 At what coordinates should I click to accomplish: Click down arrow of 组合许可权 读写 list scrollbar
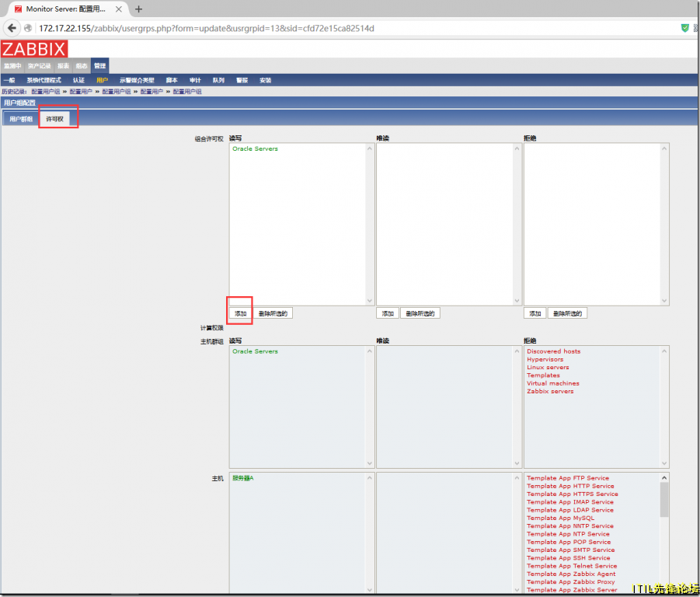(370, 301)
